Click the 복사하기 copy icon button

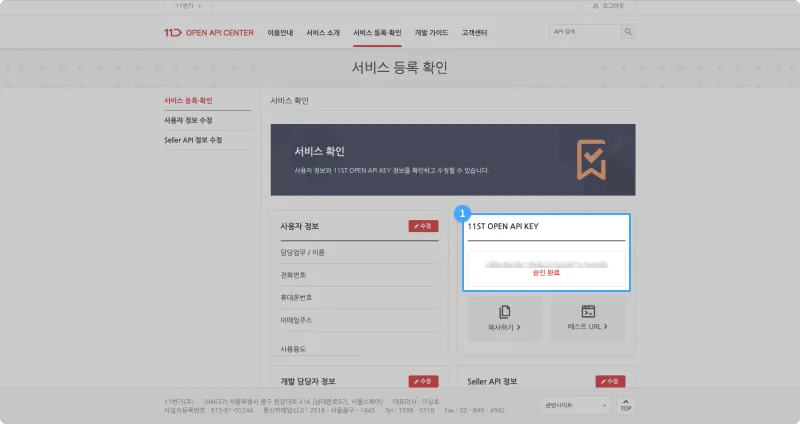coord(505,318)
